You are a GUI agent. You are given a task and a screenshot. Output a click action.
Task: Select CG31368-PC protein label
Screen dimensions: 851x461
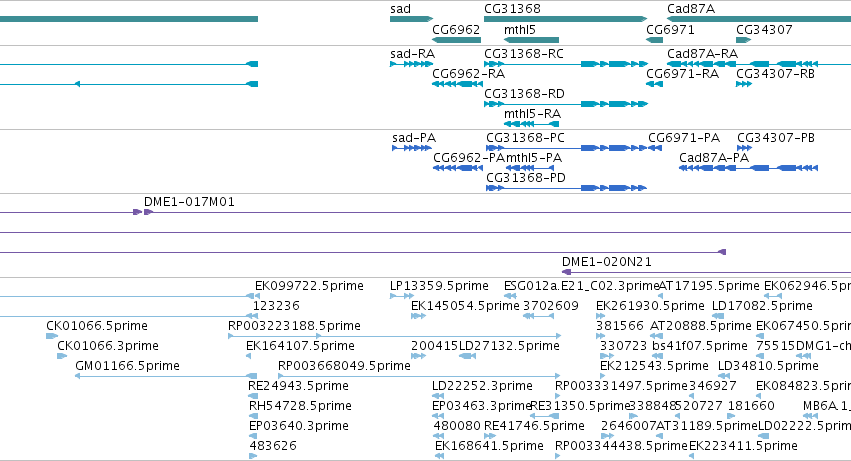coord(525,138)
